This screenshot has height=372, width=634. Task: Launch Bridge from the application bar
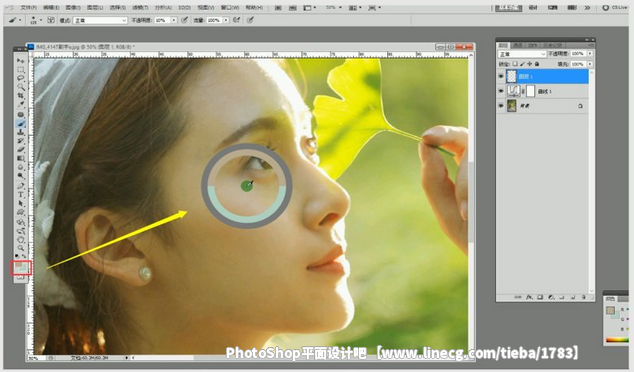pyautogui.click(x=278, y=8)
